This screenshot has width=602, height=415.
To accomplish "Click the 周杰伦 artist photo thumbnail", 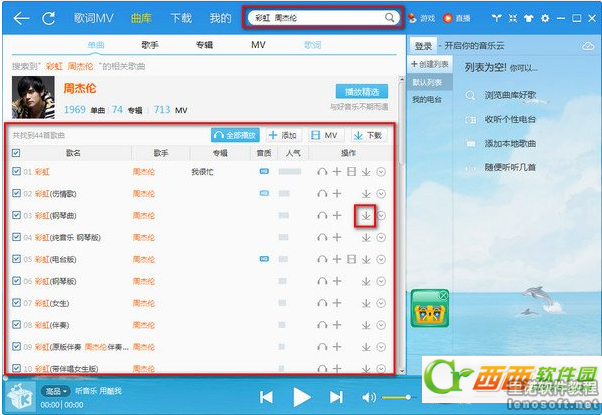I will point(33,98).
